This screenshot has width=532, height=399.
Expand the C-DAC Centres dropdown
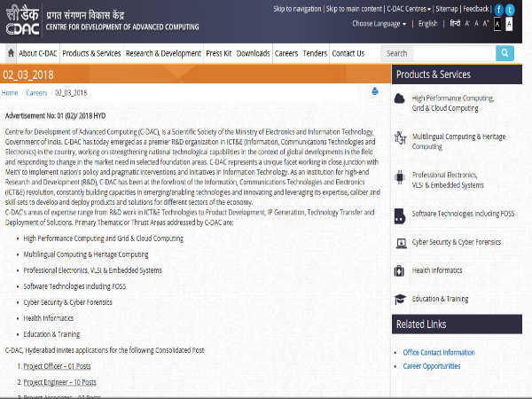(x=409, y=9)
